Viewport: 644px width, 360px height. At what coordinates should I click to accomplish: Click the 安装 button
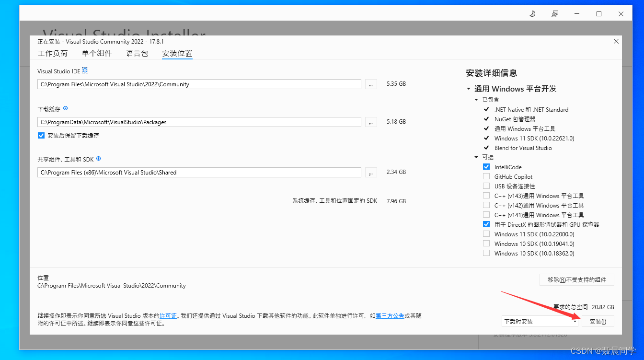pyautogui.click(x=598, y=321)
